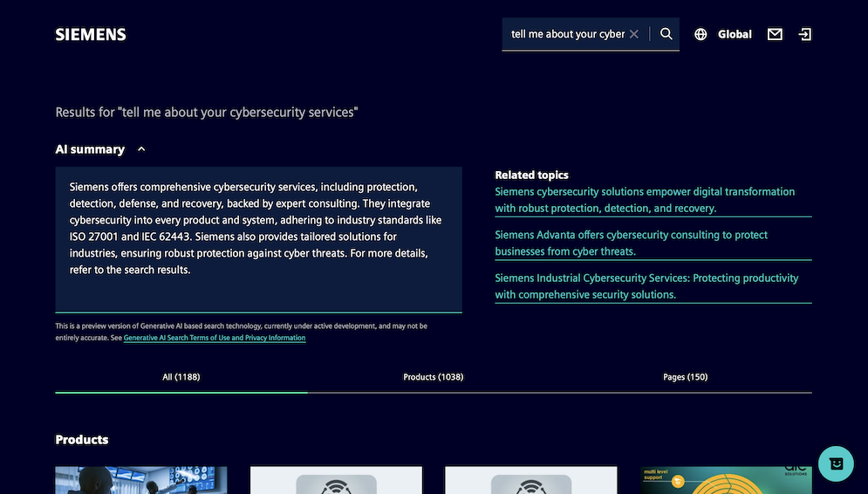Switch to the All (1188) tab
The image size is (868, 494).
coord(181,377)
